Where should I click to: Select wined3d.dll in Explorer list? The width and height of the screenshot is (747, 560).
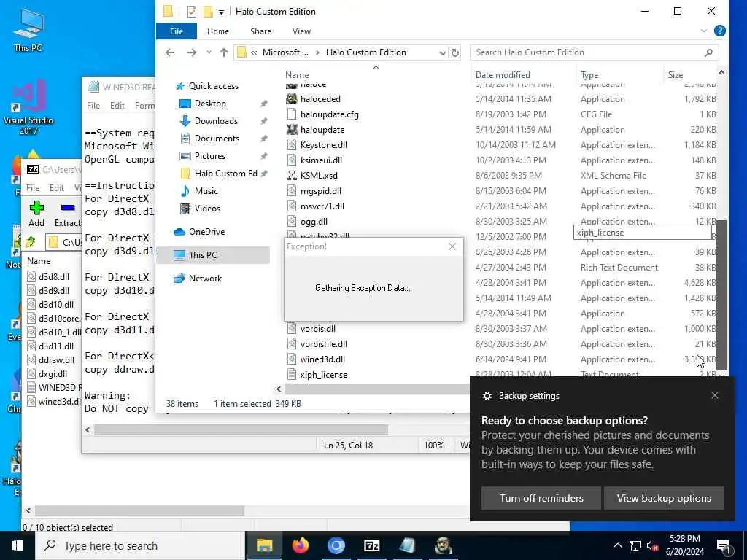click(x=322, y=359)
